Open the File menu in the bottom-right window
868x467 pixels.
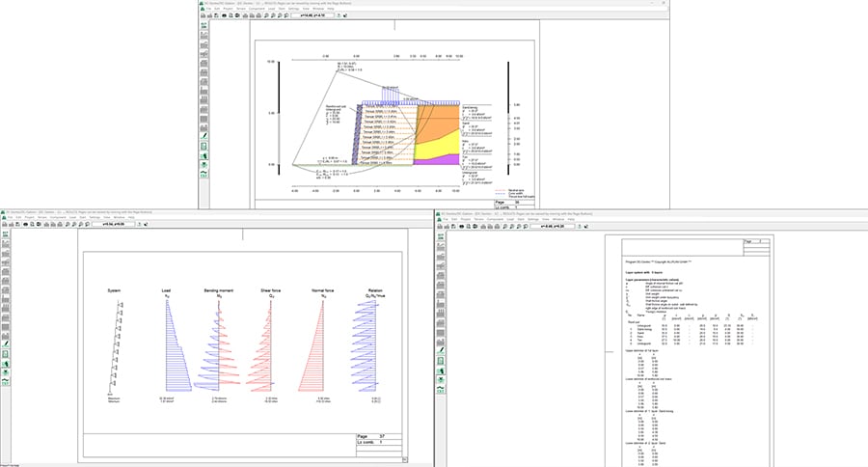pyautogui.click(x=445, y=219)
